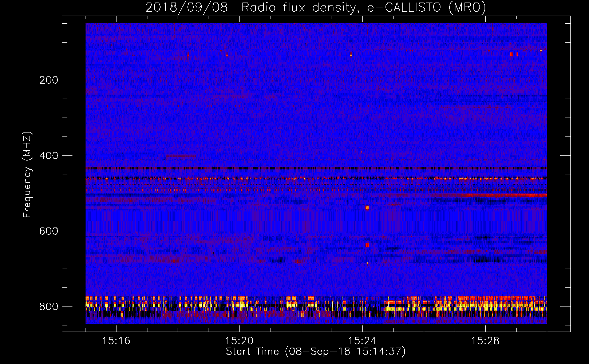This screenshot has height=364, width=589.
Task: Click the 15:28 time tick label
Action: tap(485, 341)
